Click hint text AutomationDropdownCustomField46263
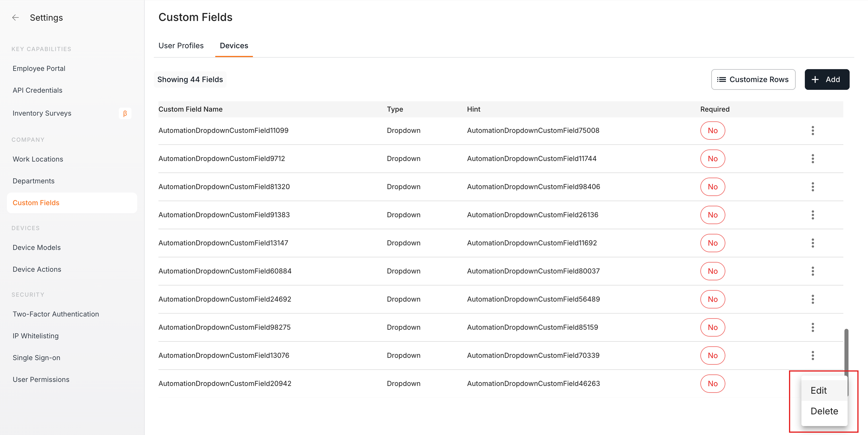This screenshot has height=435, width=868. click(x=533, y=383)
